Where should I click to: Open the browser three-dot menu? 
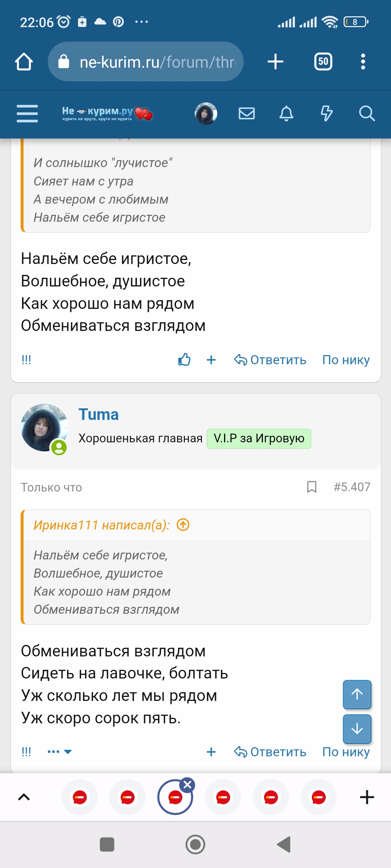click(x=363, y=61)
